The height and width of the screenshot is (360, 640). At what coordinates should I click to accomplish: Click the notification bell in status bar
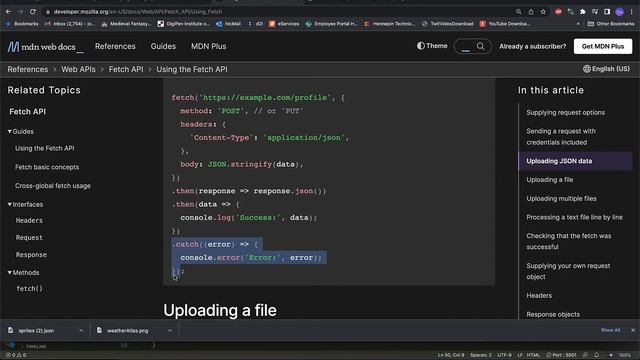pos(596,355)
